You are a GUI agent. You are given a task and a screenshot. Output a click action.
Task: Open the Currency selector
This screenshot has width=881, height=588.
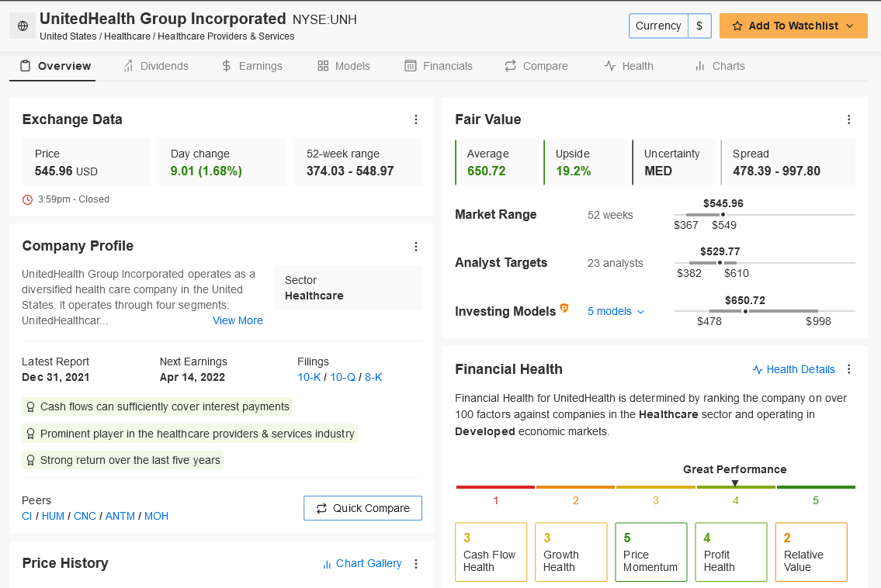pyautogui.click(x=671, y=26)
